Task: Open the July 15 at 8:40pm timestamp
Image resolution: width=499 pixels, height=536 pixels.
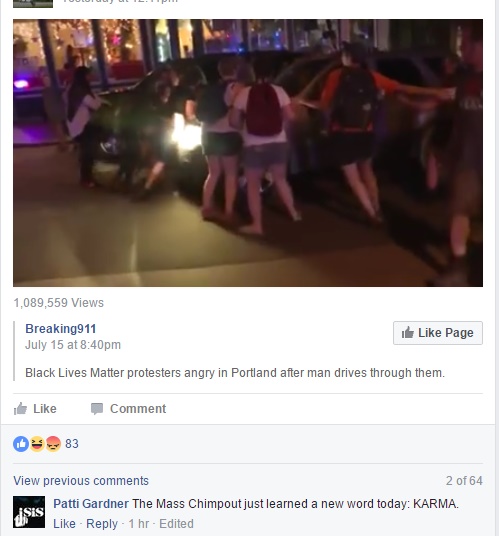Action: pos(73,345)
